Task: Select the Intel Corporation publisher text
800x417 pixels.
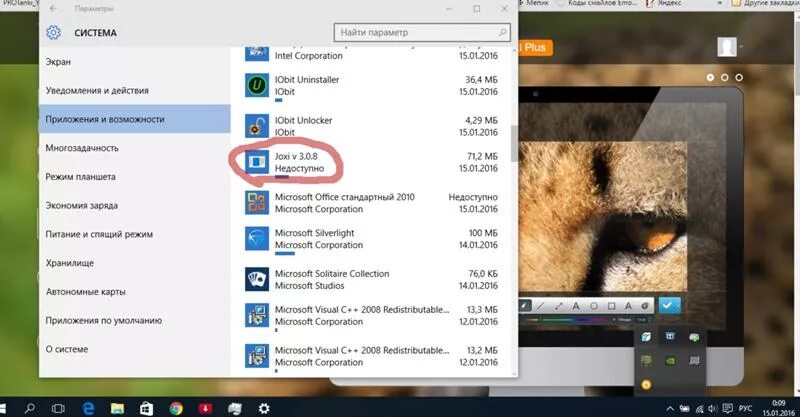Action: (x=309, y=56)
